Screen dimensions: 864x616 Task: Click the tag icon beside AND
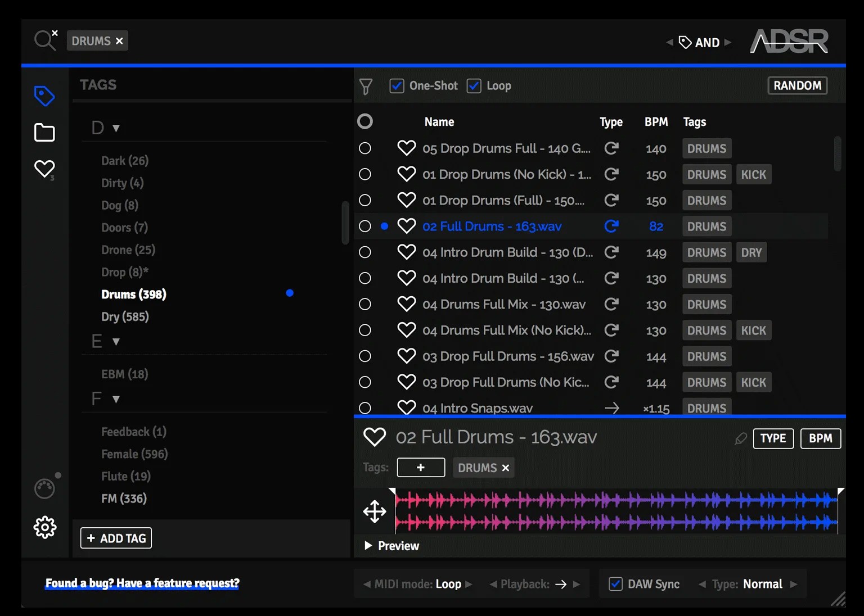tap(685, 42)
